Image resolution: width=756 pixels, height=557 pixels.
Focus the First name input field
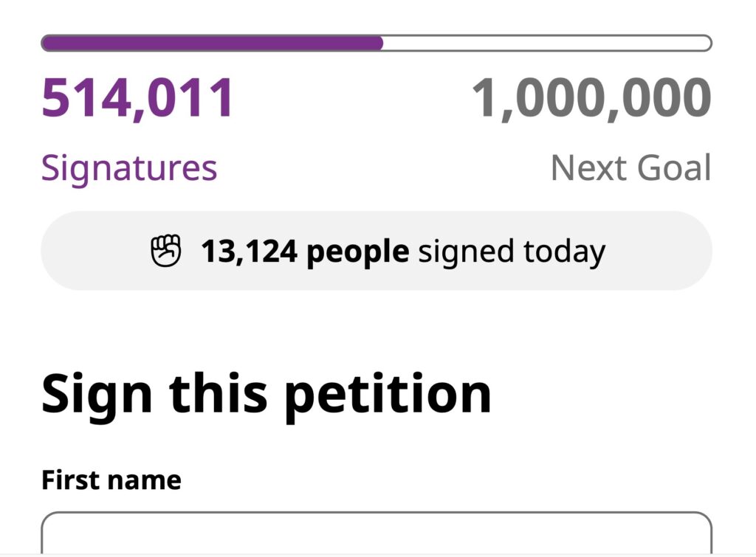pyautogui.click(x=377, y=535)
